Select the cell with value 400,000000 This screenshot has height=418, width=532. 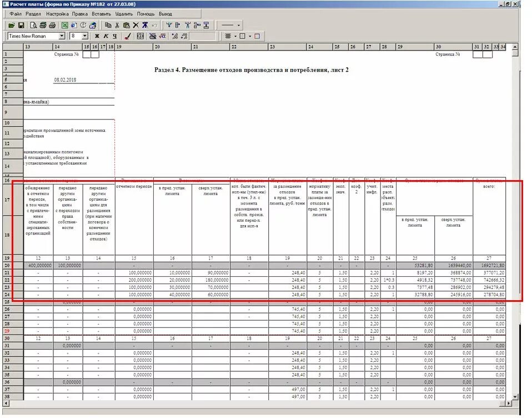pyautogui.click(x=38, y=266)
